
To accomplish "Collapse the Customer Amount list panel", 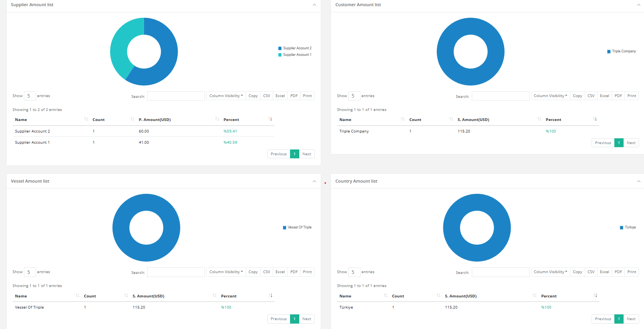I will pos(639,5).
